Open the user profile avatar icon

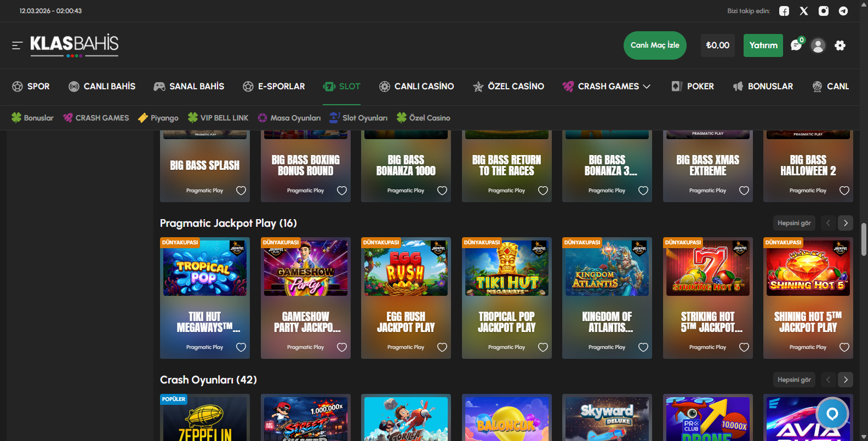tap(818, 45)
